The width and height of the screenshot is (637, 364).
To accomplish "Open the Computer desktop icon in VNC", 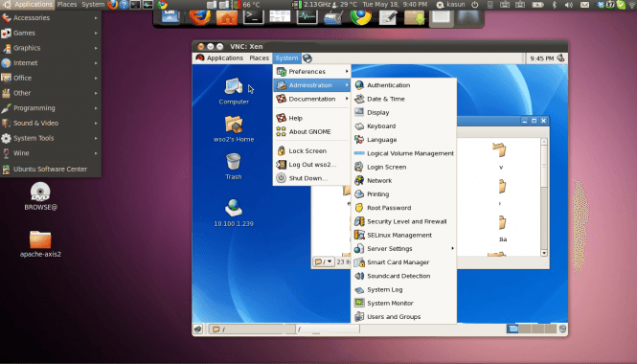I will [x=234, y=91].
